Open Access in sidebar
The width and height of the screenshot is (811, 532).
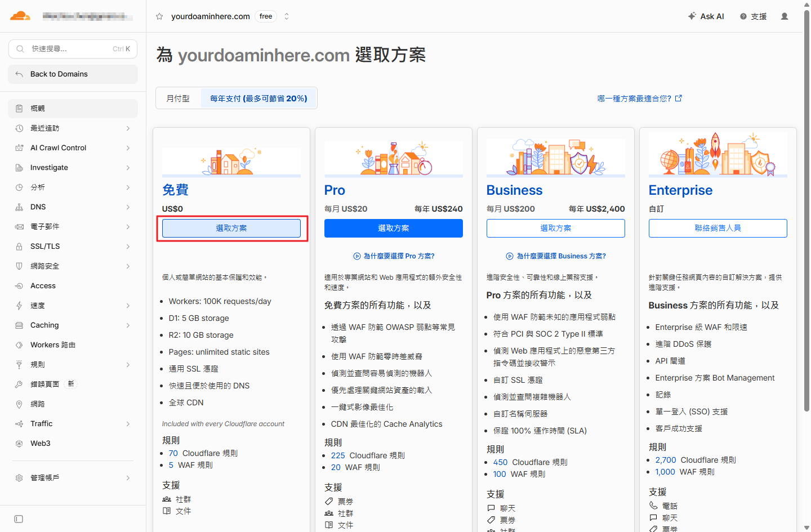point(73,286)
